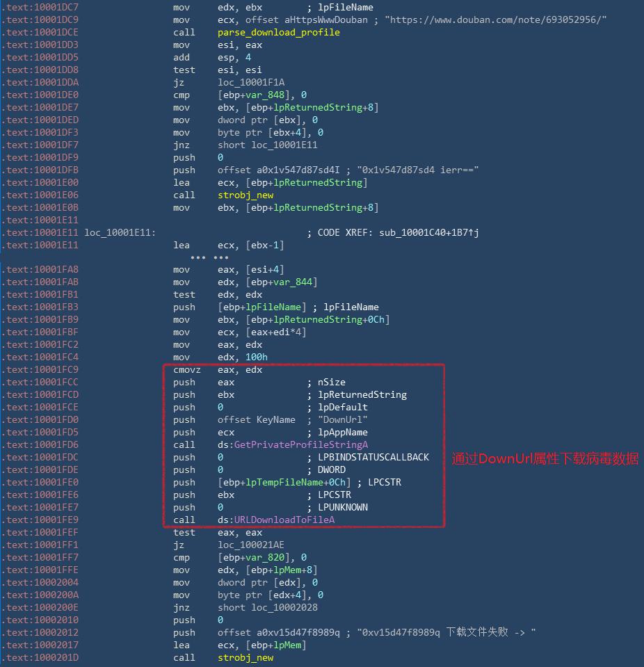
Task: Click the douban.com note URL comment
Action: click(x=498, y=19)
